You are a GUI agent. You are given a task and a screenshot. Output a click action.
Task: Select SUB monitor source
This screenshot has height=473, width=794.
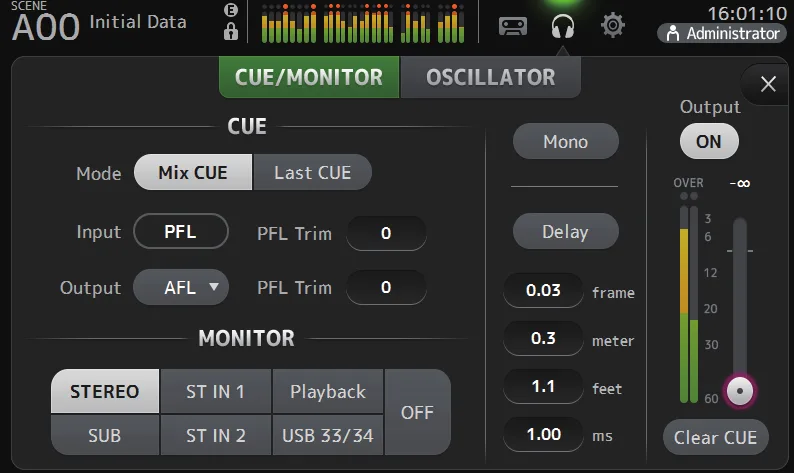(105, 435)
